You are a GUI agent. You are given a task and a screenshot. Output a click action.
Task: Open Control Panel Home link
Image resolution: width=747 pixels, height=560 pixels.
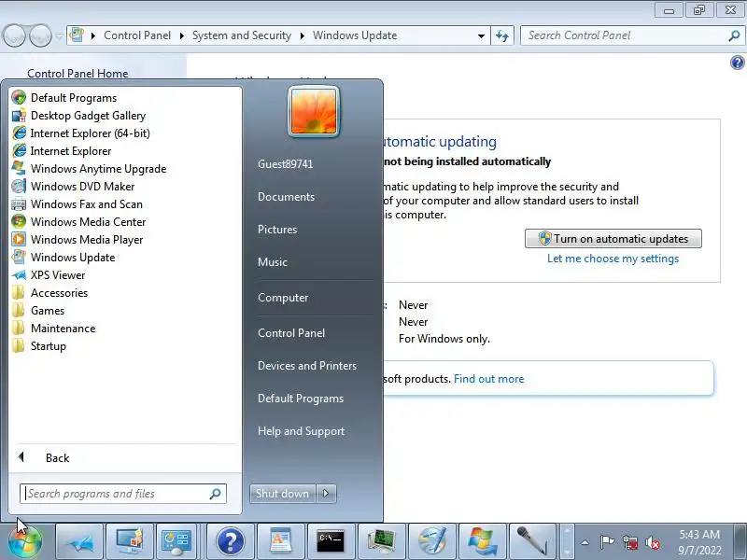[x=78, y=74]
